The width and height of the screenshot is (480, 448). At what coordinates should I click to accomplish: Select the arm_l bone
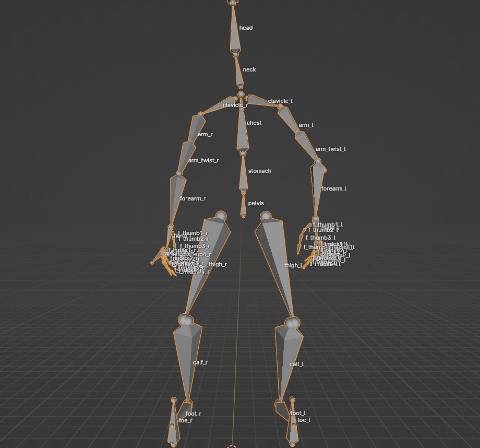coord(288,119)
